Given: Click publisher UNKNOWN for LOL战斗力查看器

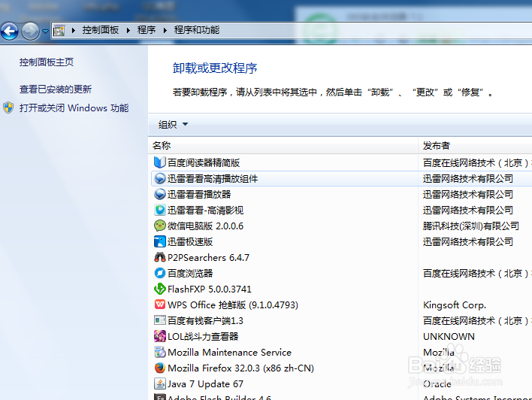Looking at the screenshot, I should pyautogui.click(x=449, y=337).
